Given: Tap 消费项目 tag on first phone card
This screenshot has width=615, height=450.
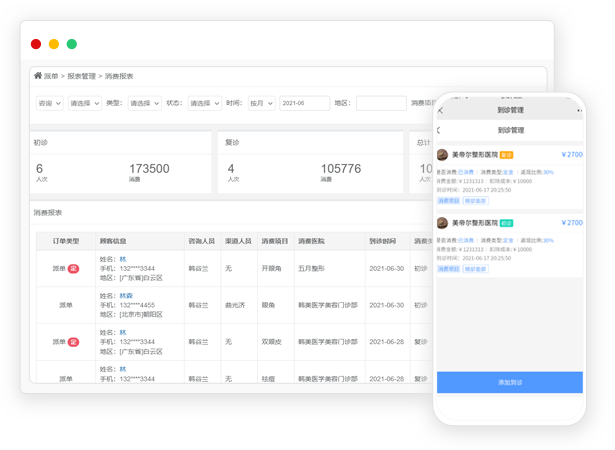Looking at the screenshot, I should [448, 201].
